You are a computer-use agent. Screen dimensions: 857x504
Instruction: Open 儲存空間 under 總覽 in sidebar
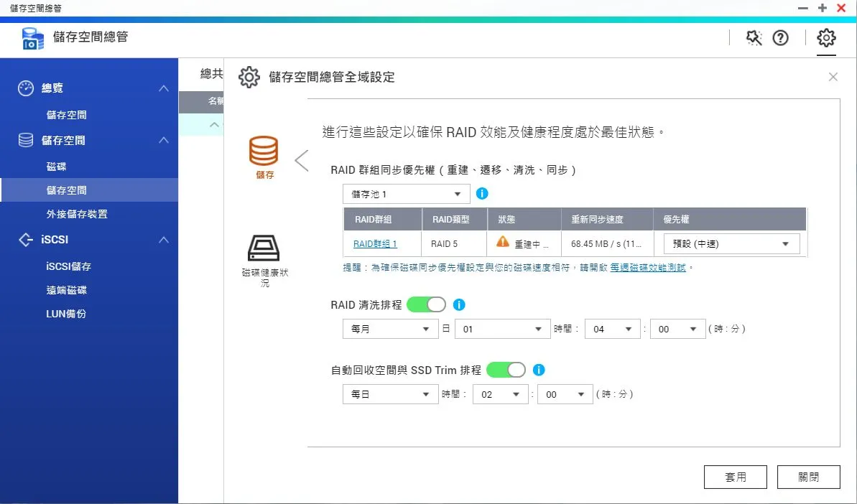click(x=67, y=115)
